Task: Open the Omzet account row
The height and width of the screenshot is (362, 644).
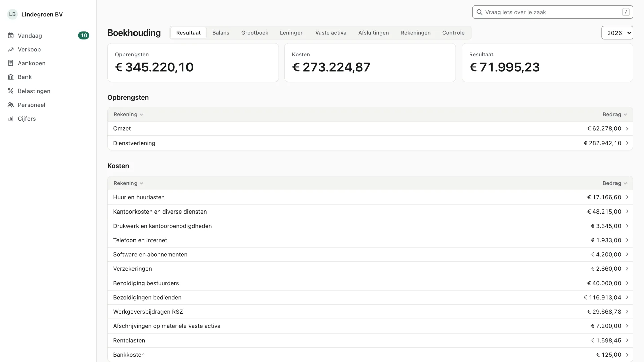Action: (x=370, y=129)
